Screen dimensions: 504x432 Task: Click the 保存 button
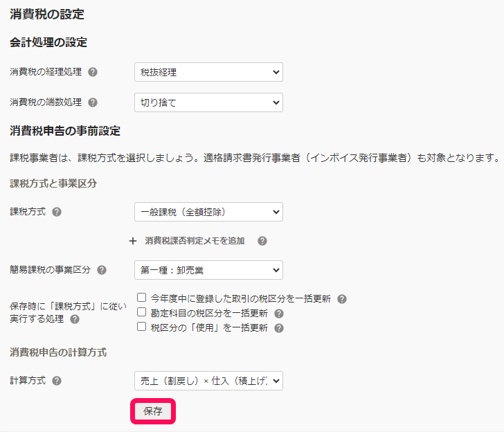tap(153, 411)
